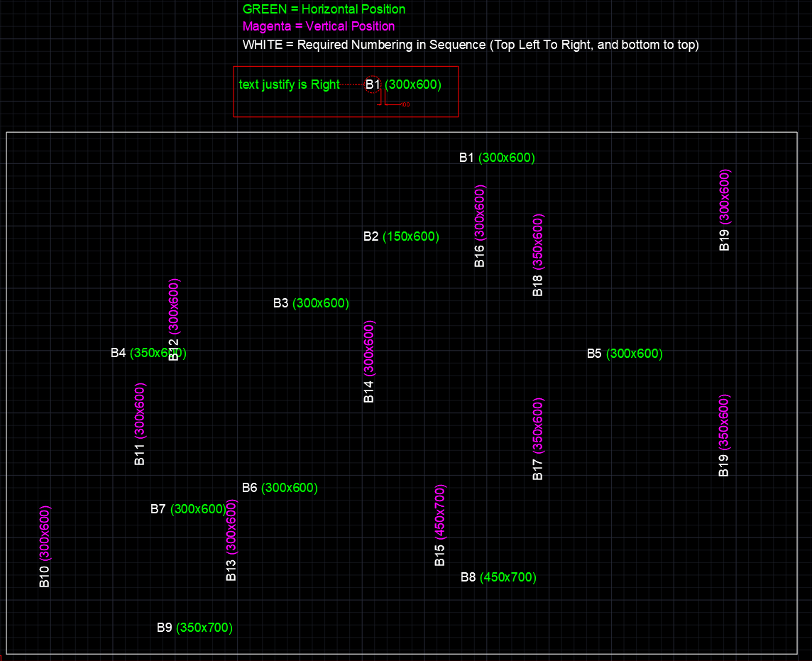Select the magenta (300x600) text above B12
812x661 pixels.
tap(174, 306)
